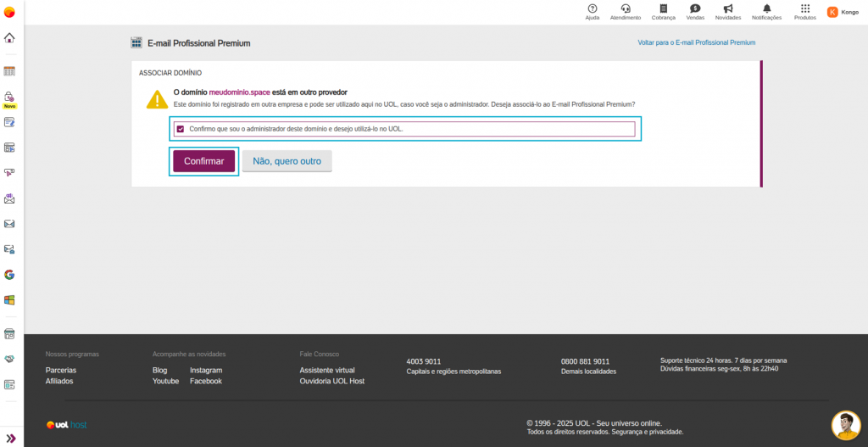
Task: Open Atendimento headset icon
Action: [626, 12]
